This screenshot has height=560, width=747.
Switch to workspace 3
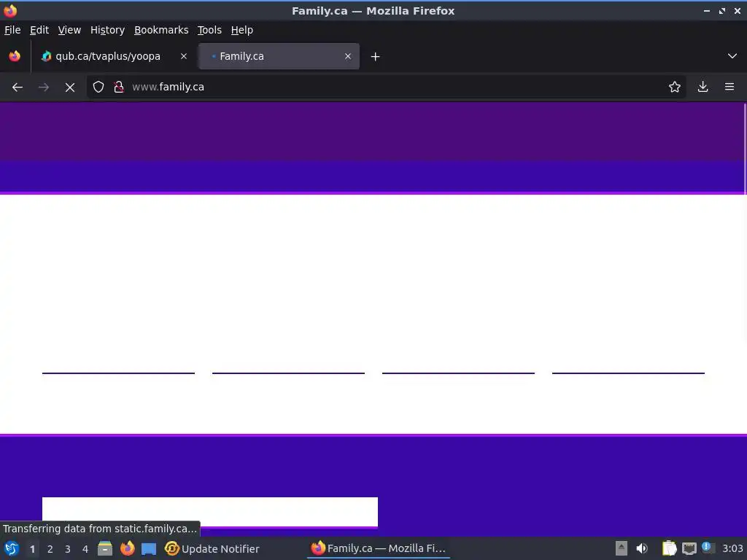click(68, 549)
